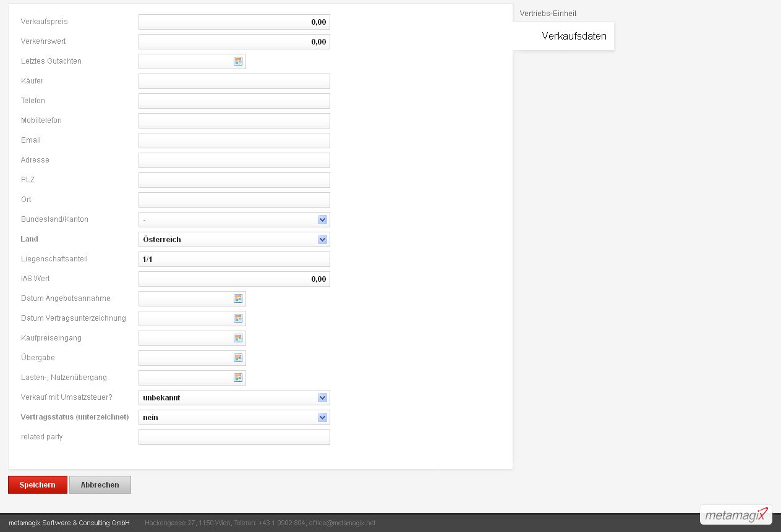Open the Land dropdown showing Österreich

point(234,239)
